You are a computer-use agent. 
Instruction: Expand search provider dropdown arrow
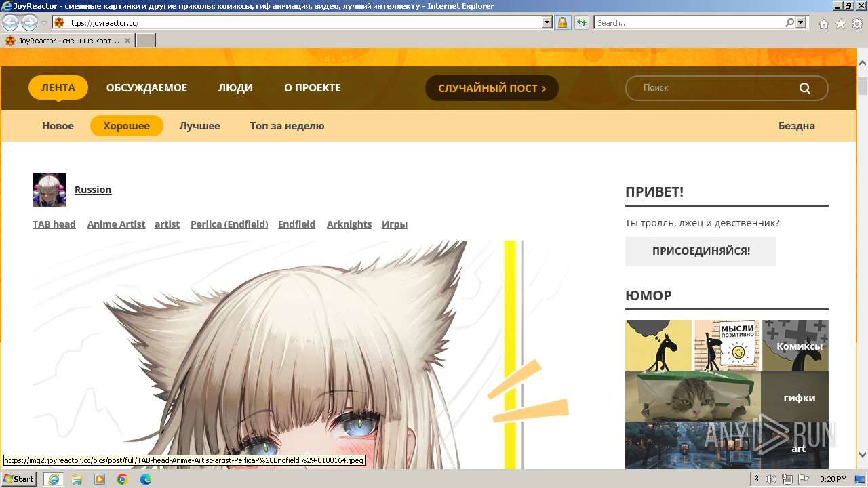(x=802, y=22)
